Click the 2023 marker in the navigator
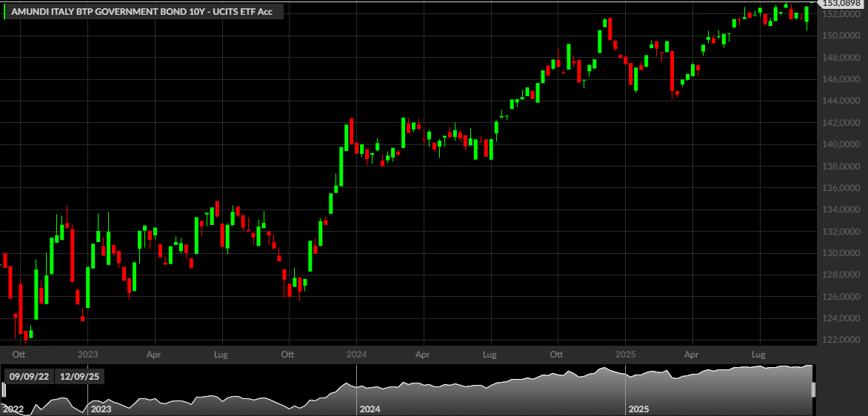Screen dimensions: 868x416 pos(101,410)
